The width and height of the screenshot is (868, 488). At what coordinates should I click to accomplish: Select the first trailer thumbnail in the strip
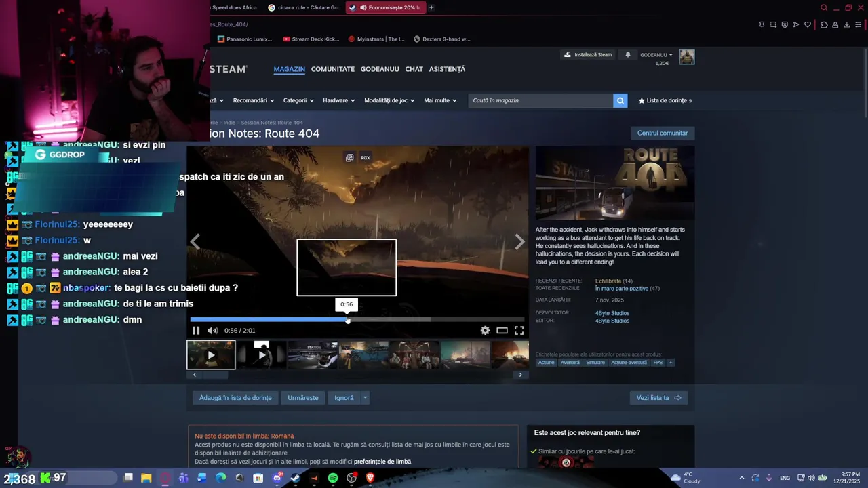(211, 355)
